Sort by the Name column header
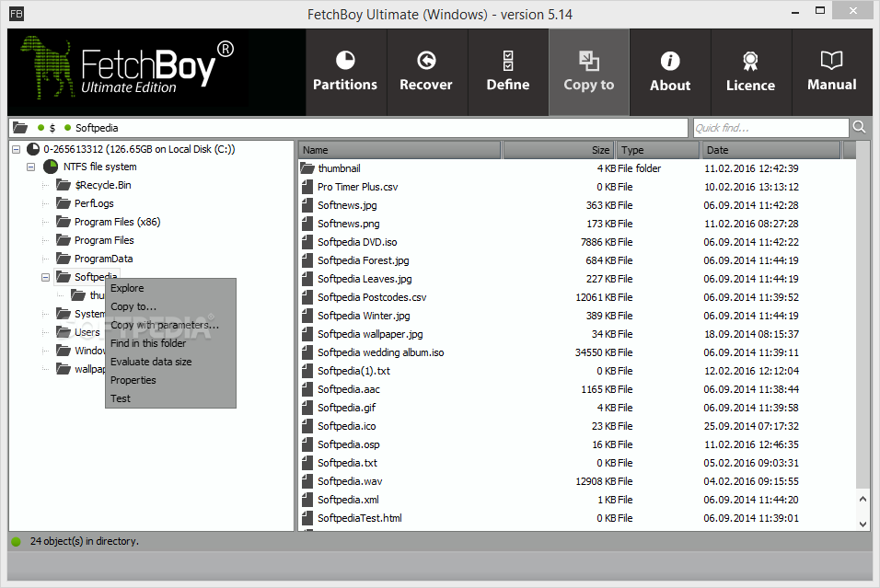 tap(399, 150)
